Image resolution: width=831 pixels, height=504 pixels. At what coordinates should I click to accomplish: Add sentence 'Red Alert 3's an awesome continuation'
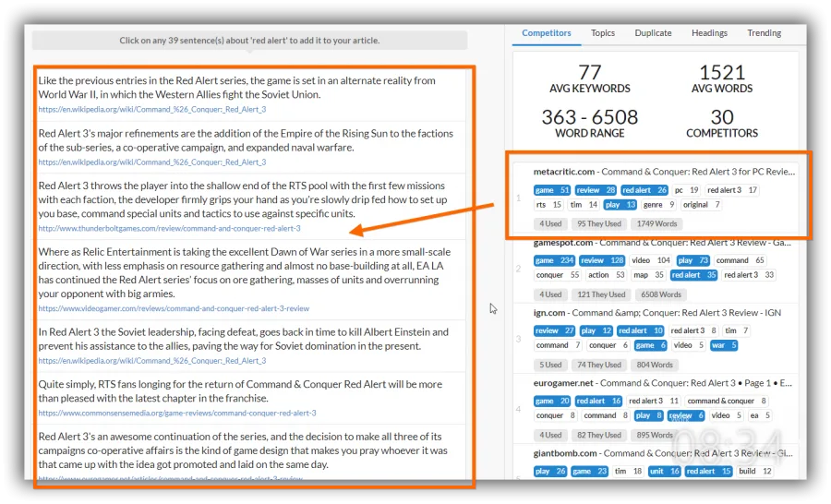(x=243, y=450)
